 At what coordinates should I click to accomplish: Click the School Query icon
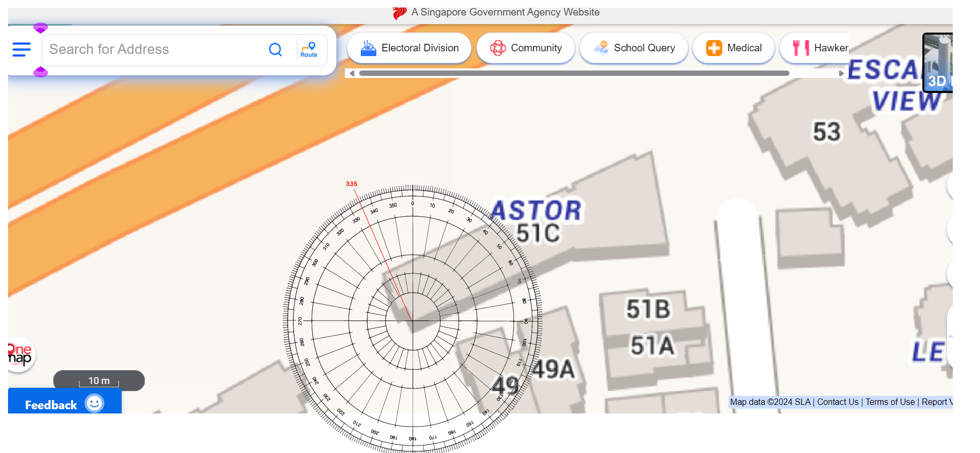click(x=601, y=48)
